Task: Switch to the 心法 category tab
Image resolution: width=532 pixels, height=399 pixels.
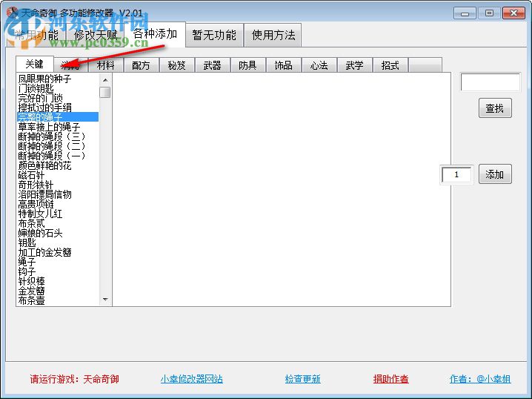Action: tap(319, 65)
